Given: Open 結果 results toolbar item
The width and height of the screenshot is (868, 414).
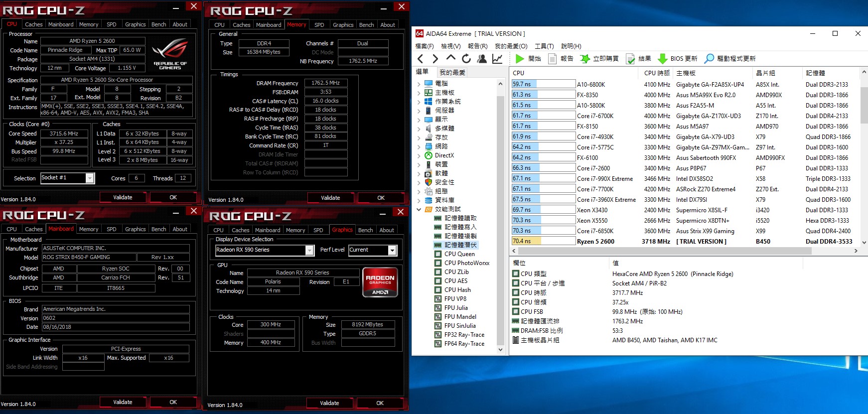Looking at the screenshot, I should [638, 59].
